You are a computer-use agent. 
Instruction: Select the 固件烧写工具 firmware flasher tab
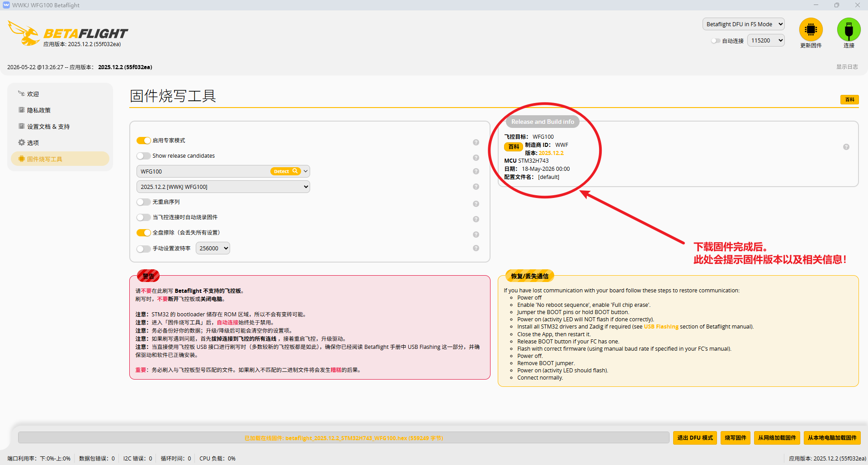click(x=60, y=159)
